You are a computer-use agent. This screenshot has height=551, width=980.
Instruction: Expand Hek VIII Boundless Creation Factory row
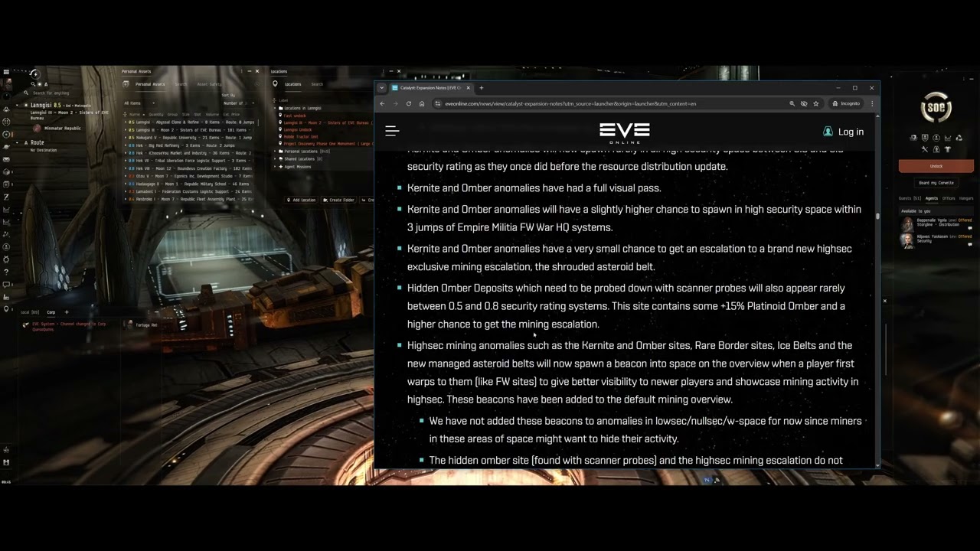click(126, 168)
